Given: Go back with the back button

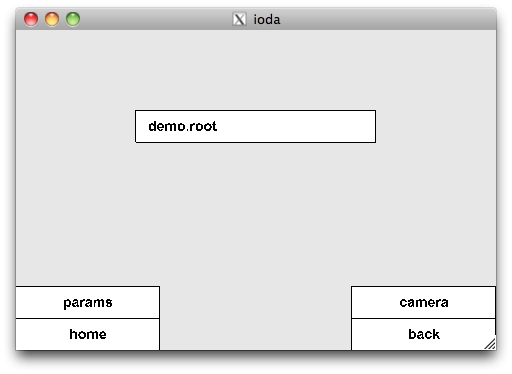Looking at the screenshot, I should click(423, 334).
